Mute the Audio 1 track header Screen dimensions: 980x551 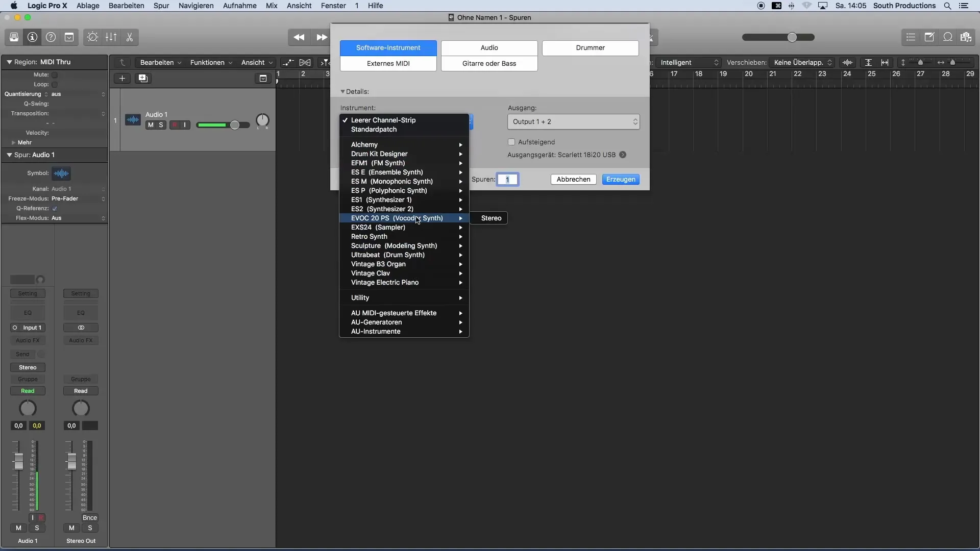tap(151, 125)
